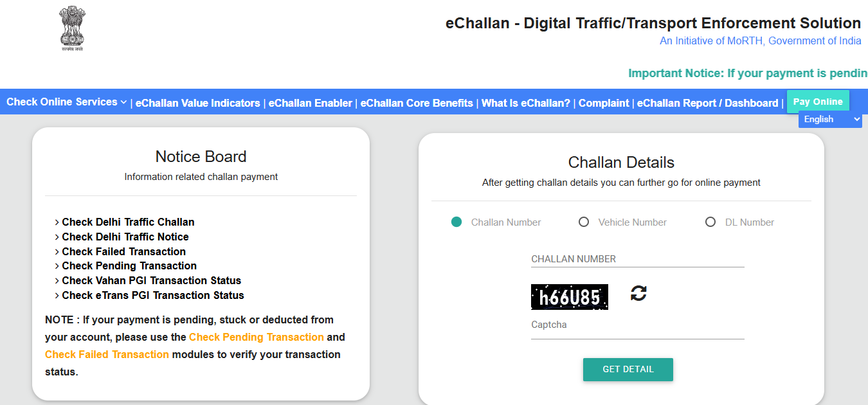Select the Vehicle Number radio option
Screen dimensions: 868x405
point(584,222)
